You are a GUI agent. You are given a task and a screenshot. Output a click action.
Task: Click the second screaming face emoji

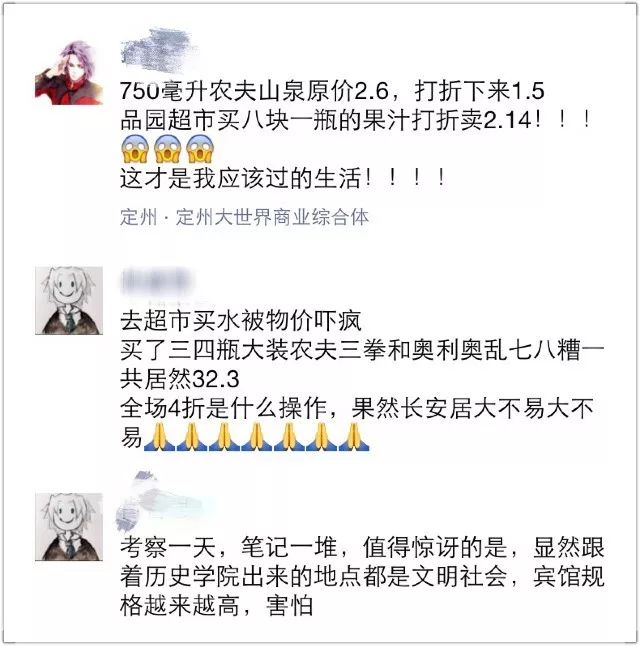[x=167, y=149]
